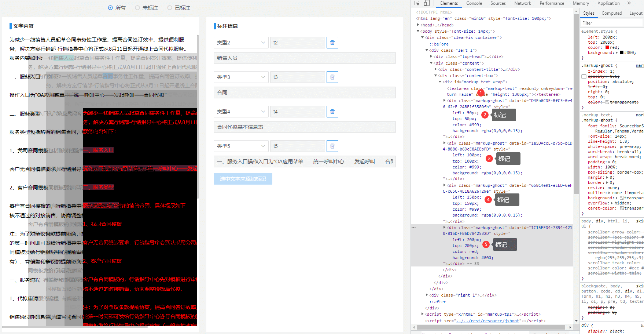The height and width of the screenshot is (334, 644).
Task: Show more DevTools tabs via the double-chevron
Action: click(x=629, y=3)
